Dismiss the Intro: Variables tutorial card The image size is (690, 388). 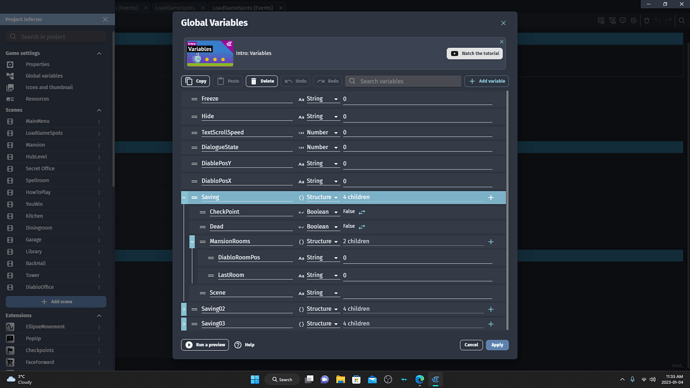(x=501, y=42)
